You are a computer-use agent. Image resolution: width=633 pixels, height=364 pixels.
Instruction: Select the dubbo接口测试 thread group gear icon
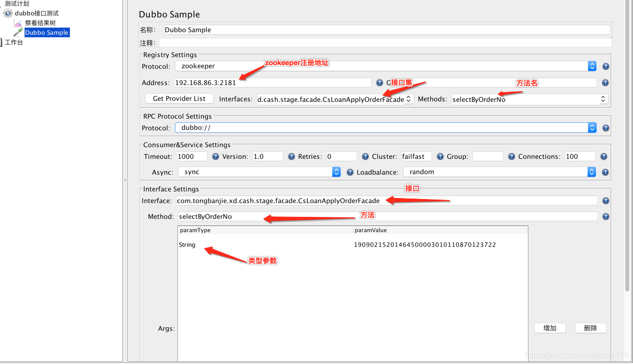click(8, 14)
